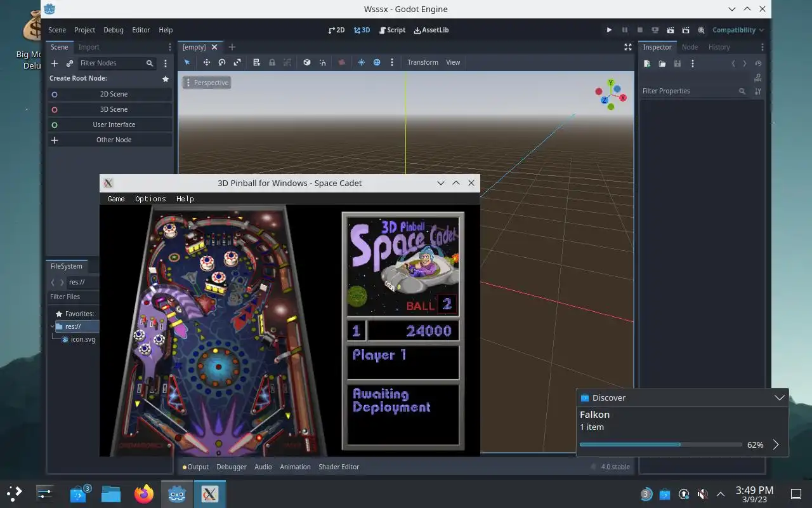This screenshot has width=812, height=508.
Task: Create a new resource in Inspector
Action: pyautogui.click(x=646, y=63)
